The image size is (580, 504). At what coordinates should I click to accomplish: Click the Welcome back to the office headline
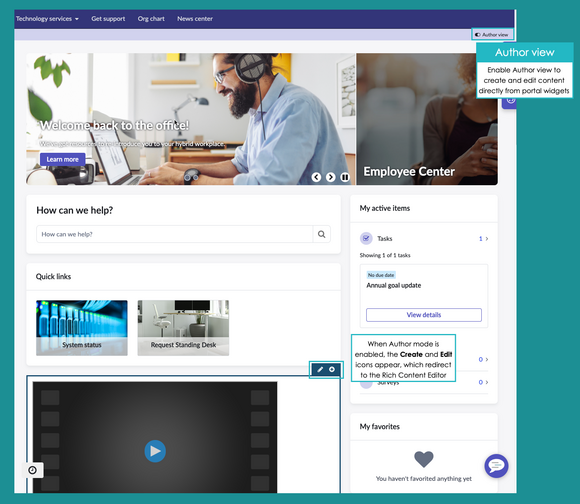[x=115, y=126]
